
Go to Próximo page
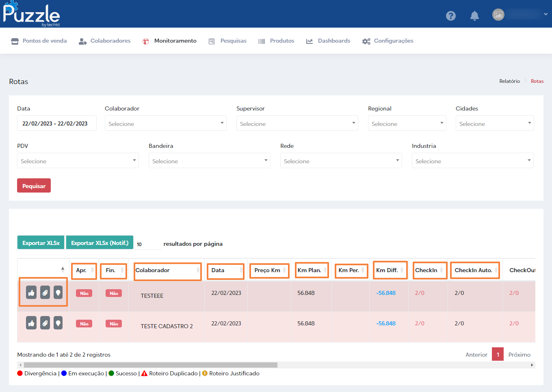tap(520, 355)
